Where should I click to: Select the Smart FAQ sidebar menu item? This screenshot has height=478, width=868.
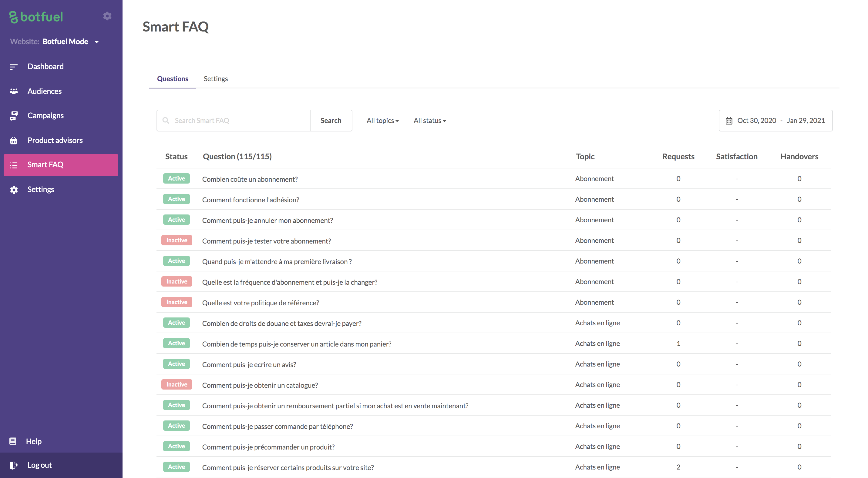61,165
